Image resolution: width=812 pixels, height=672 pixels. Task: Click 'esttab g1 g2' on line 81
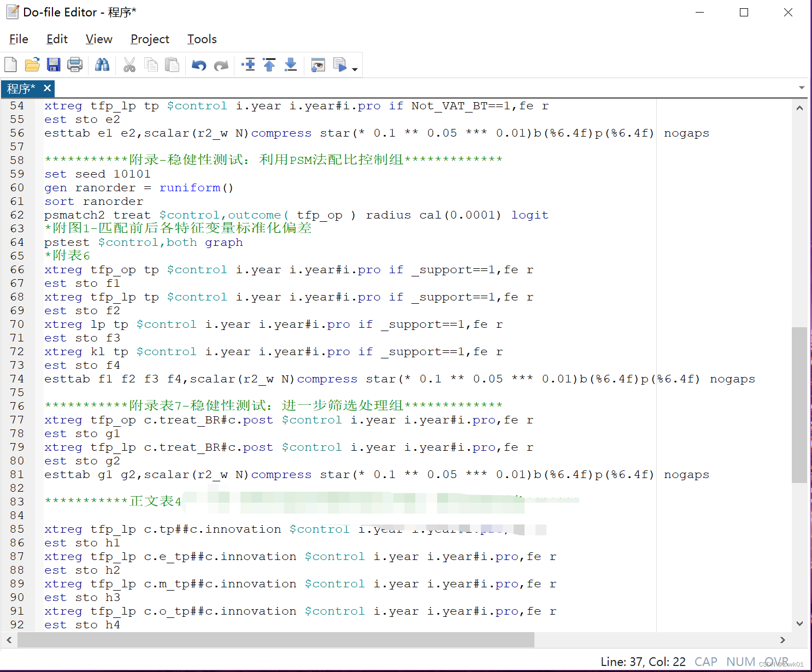pyautogui.click(x=90, y=474)
